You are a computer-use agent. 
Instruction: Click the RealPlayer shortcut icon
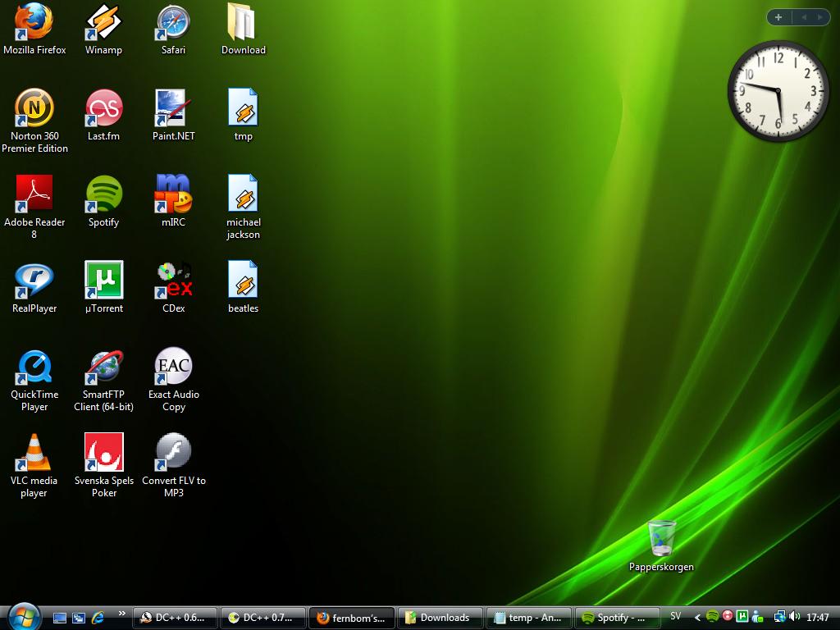tap(34, 288)
